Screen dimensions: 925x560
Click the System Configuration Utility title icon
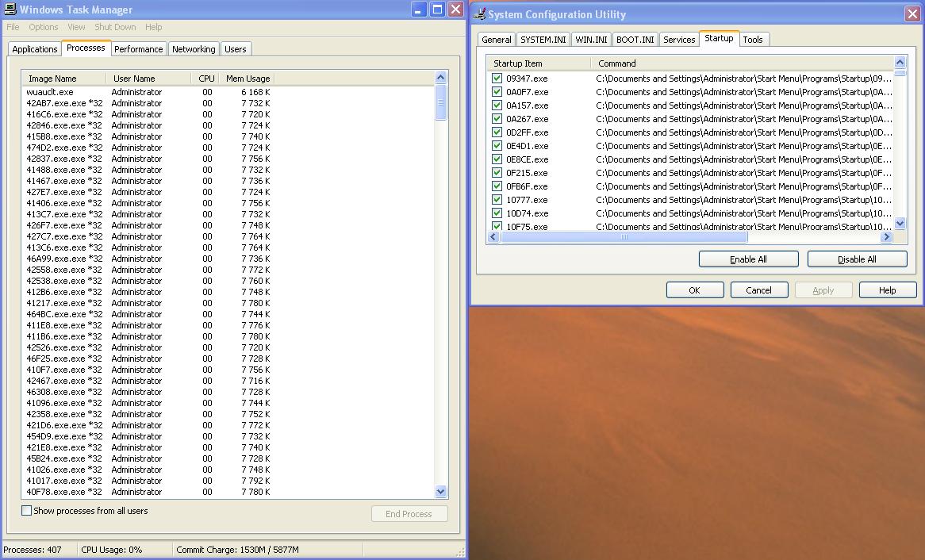(x=480, y=13)
